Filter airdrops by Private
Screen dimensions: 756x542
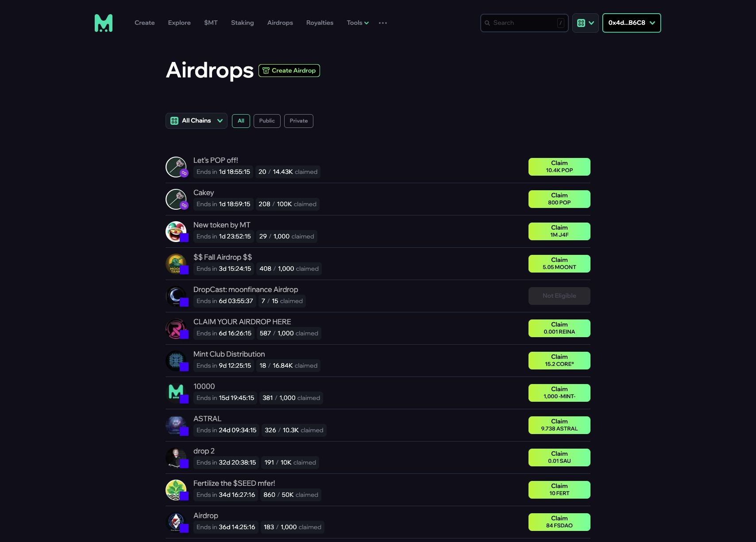click(299, 121)
